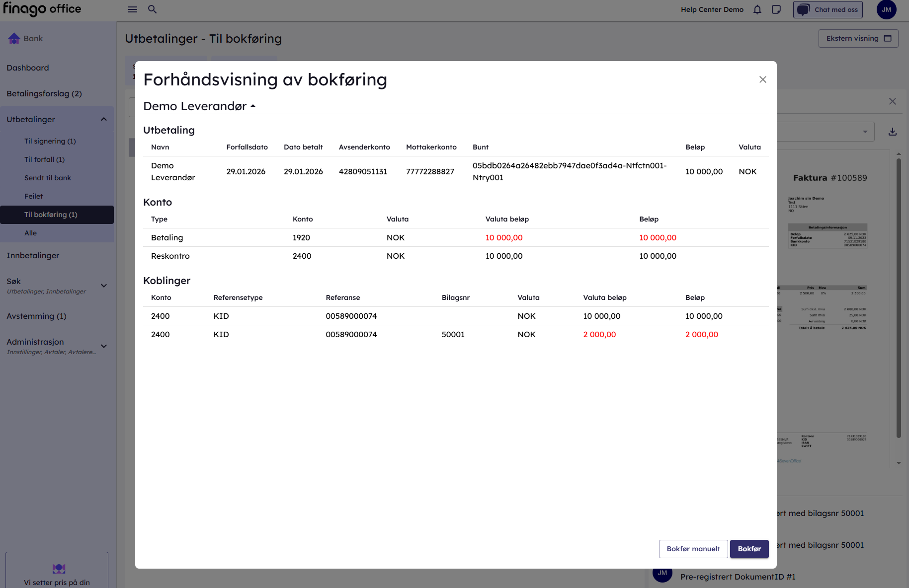Close the invoice preview side panel

pos(893,101)
